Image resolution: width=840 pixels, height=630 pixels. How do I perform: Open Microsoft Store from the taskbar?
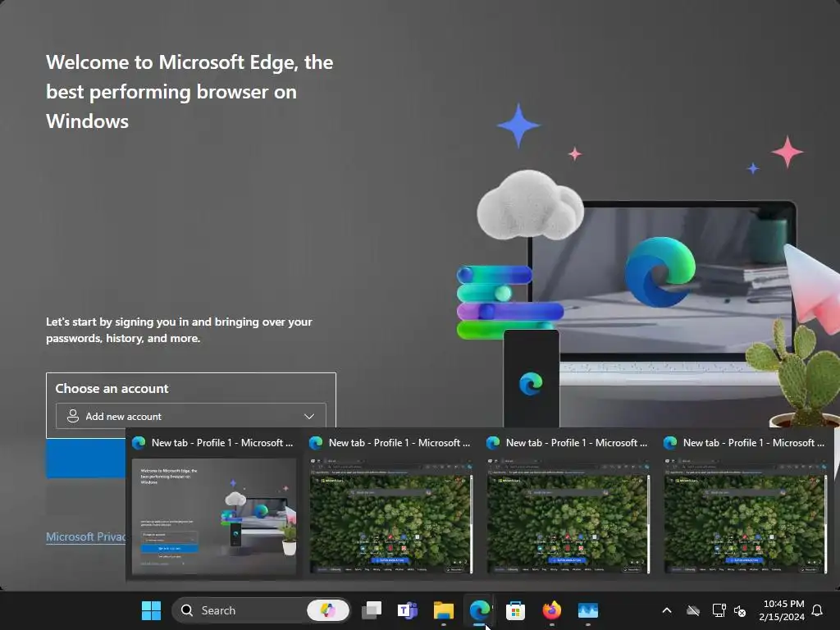point(515,610)
